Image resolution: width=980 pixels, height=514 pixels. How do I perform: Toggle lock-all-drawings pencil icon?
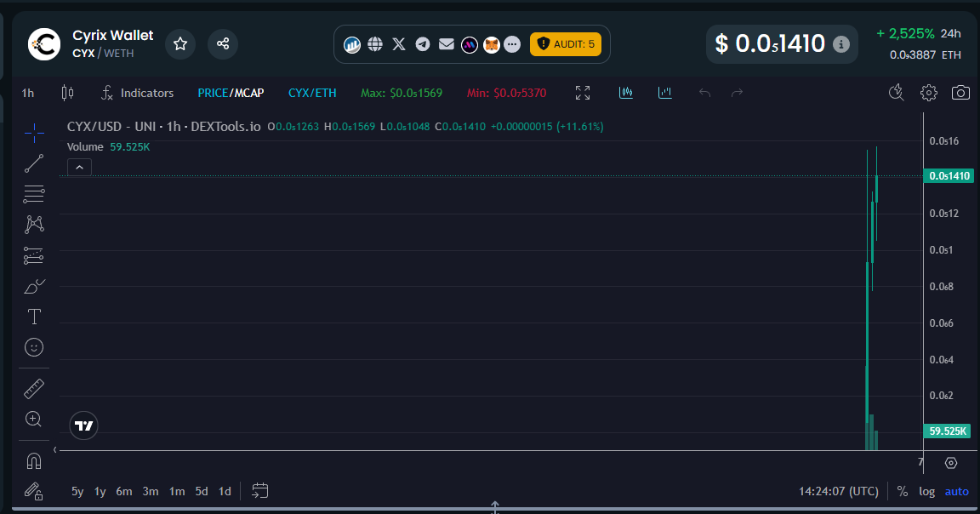coord(34,492)
